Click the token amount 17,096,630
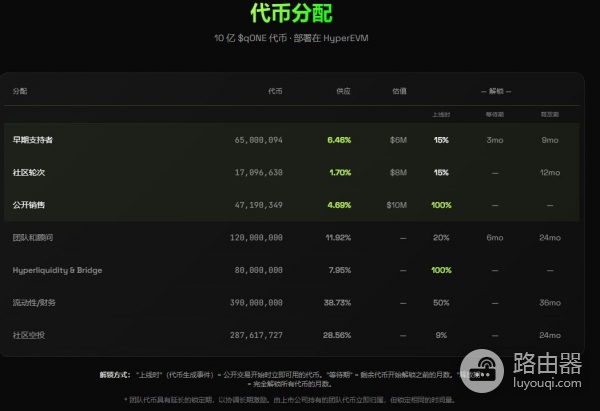The width and height of the screenshot is (600, 411). pyautogui.click(x=259, y=173)
